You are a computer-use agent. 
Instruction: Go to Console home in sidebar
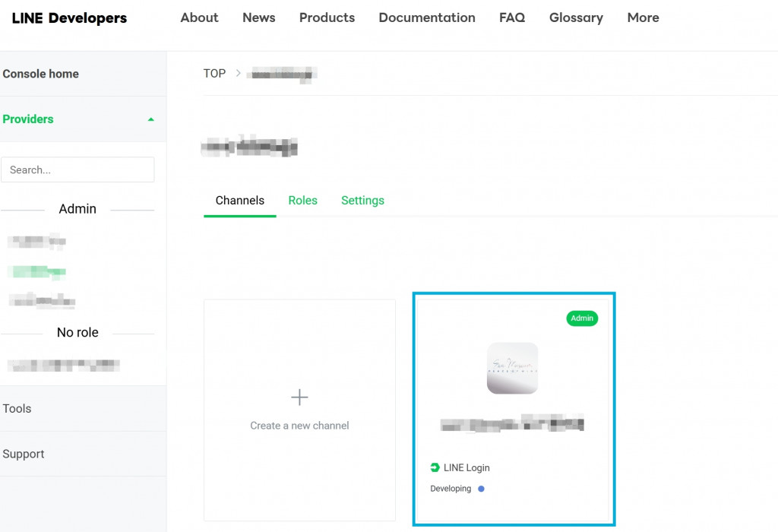tap(41, 74)
